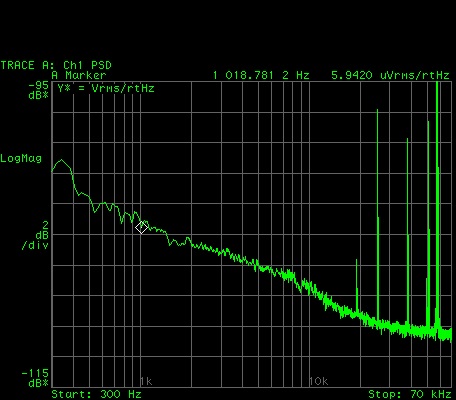The width and height of the screenshot is (456, 400).
Task: Click the 'LogMag' format label
Action: pyautogui.click(x=21, y=158)
